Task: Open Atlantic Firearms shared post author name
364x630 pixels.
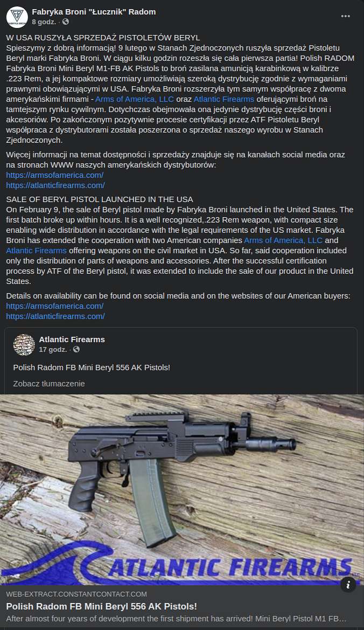Action: [x=72, y=340]
